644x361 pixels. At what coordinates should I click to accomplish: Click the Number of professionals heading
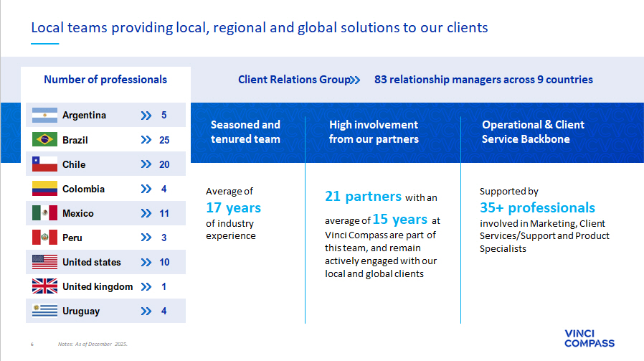tap(105, 80)
